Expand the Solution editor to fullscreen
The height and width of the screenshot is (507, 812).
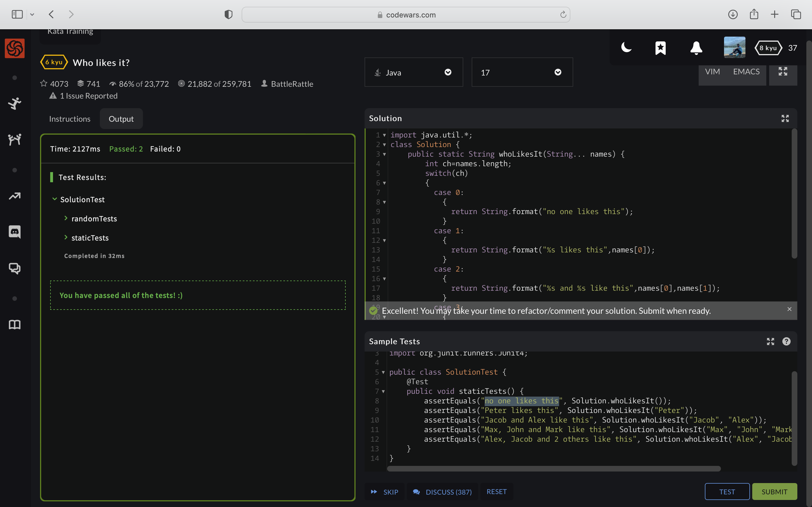point(785,118)
